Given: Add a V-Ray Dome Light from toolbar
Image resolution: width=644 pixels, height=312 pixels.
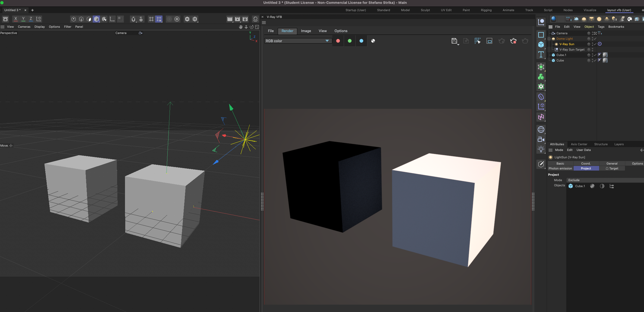Looking at the screenshot, I should 584,19.
